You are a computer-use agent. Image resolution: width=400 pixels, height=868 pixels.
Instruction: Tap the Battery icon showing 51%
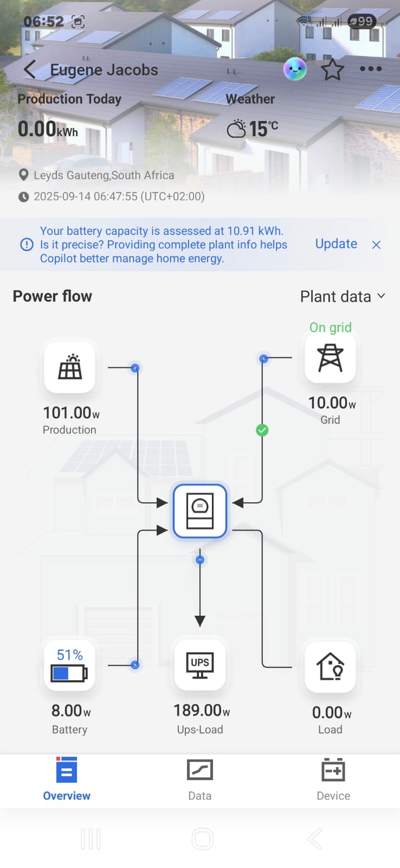point(69,665)
